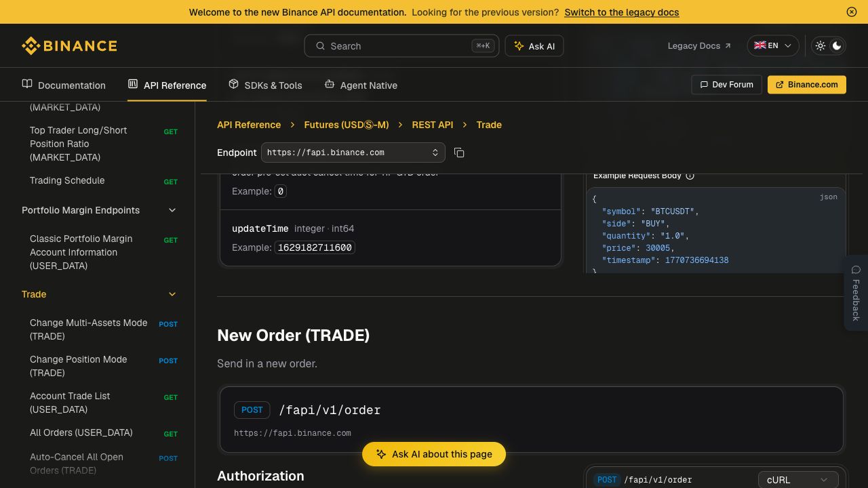This screenshot has width=868, height=488.
Task: Switch to light theme sun icon
Action: pos(821,46)
